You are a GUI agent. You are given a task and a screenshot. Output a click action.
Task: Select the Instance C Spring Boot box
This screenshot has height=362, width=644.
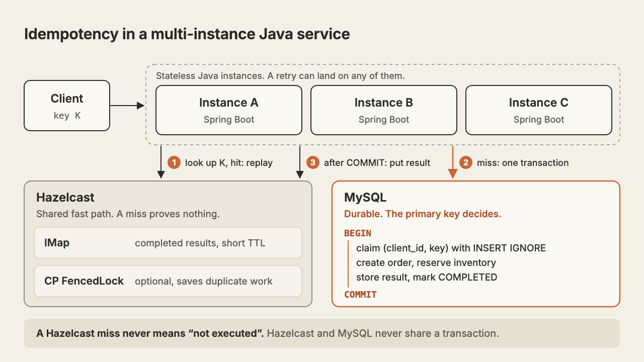[x=539, y=110]
